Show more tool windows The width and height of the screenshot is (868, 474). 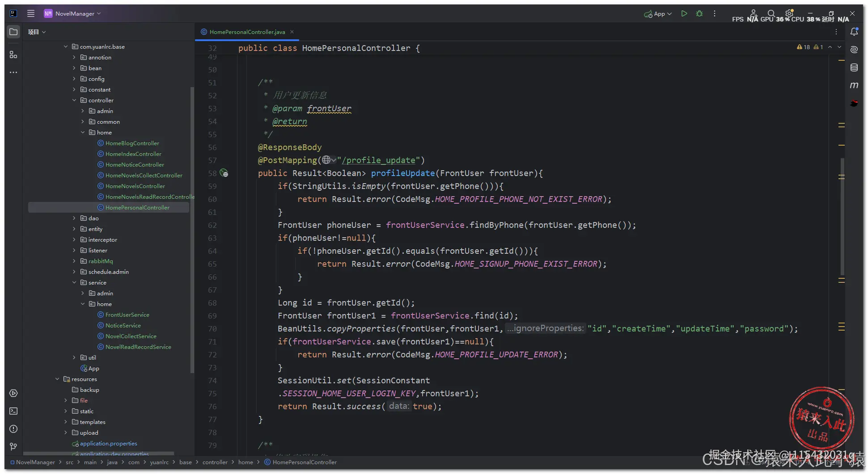(x=13, y=72)
